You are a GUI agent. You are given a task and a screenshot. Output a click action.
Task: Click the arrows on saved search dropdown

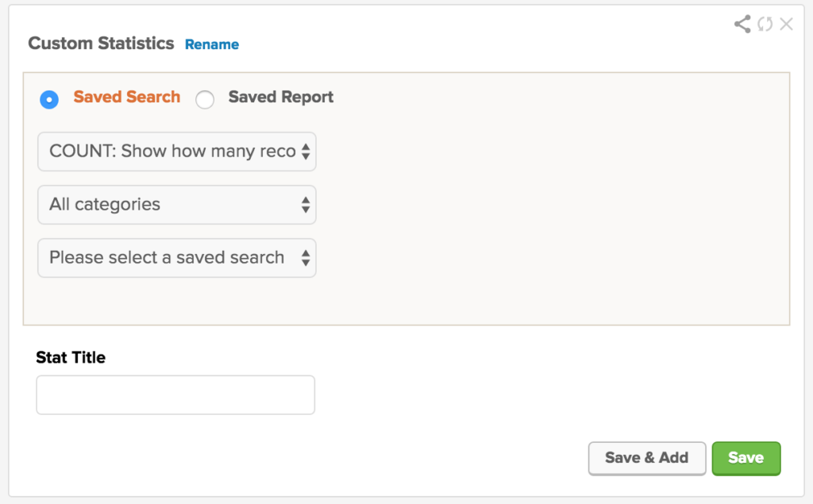pyautogui.click(x=306, y=258)
